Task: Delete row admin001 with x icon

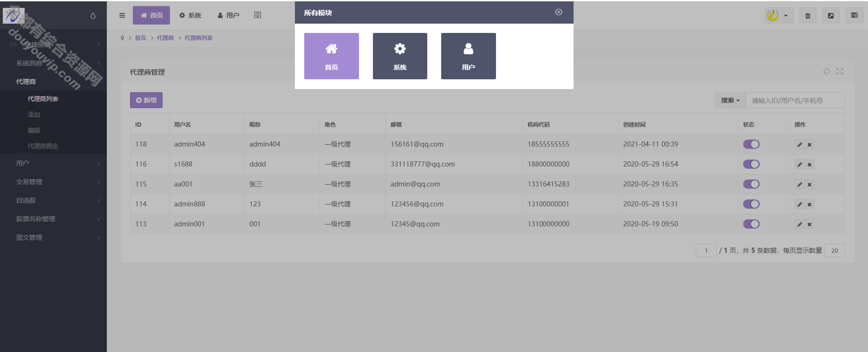Action: tap(809, 224)
